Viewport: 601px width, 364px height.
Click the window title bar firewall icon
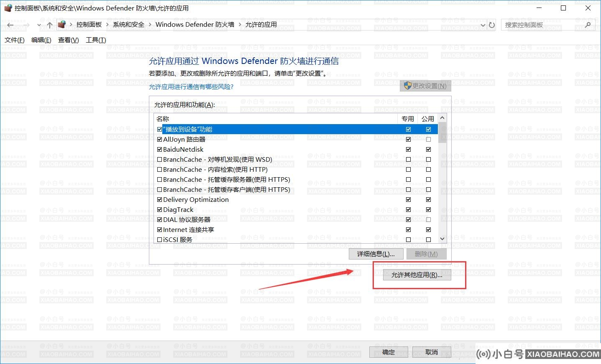point(8,8)
